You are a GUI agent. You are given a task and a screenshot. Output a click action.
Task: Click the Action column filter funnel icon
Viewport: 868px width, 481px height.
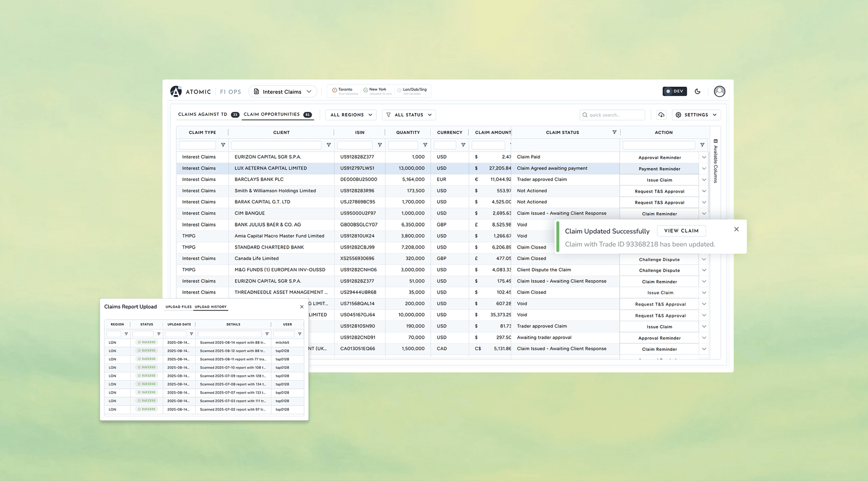click(702, 145)
